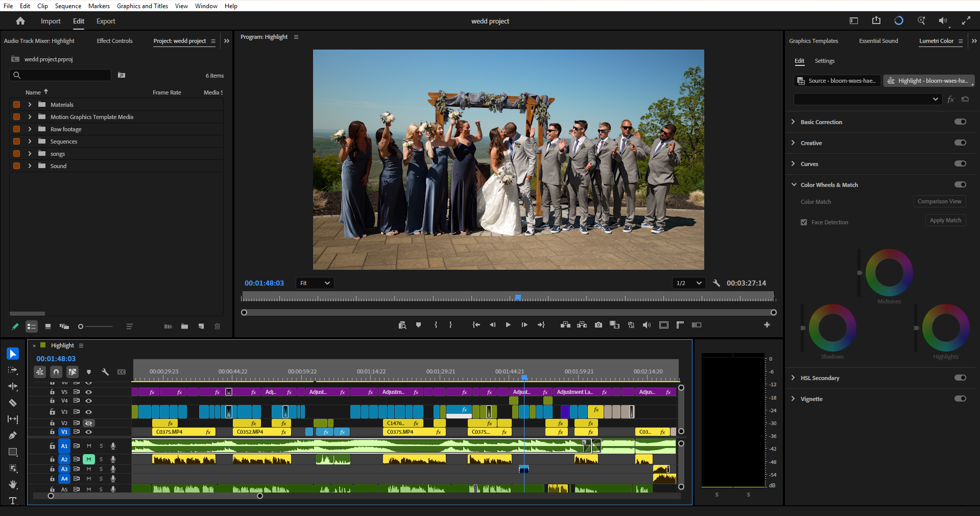This screenshot has width=980, height=516.
Task: Switch Project panel to Icon View
Action: pos(48,326)
